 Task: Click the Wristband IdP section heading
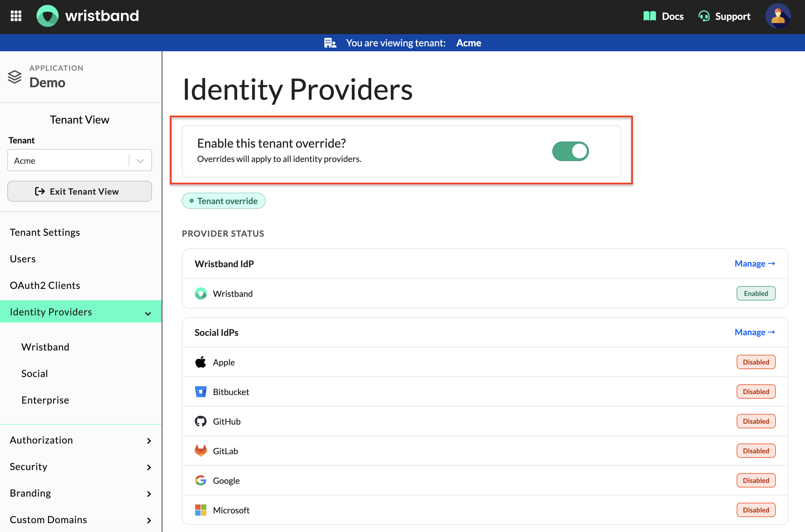click(224, 264)
